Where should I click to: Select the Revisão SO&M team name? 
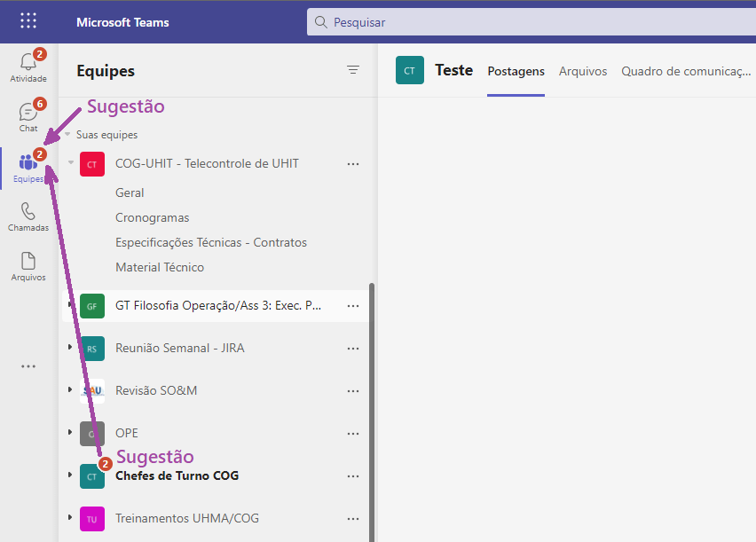pos(156,390)
